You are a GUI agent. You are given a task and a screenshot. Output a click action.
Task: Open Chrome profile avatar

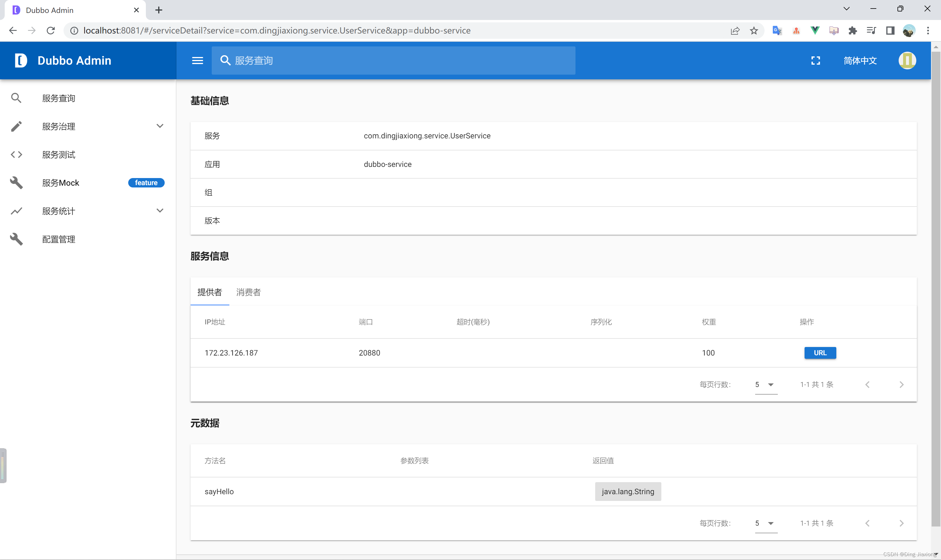(909, 31)
